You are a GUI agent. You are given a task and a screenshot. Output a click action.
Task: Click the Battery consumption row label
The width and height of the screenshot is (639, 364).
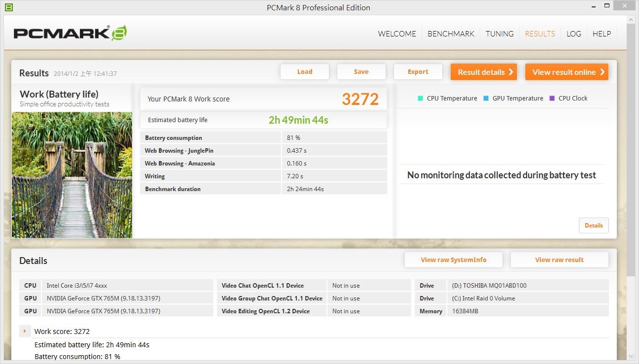pos(174,138)
